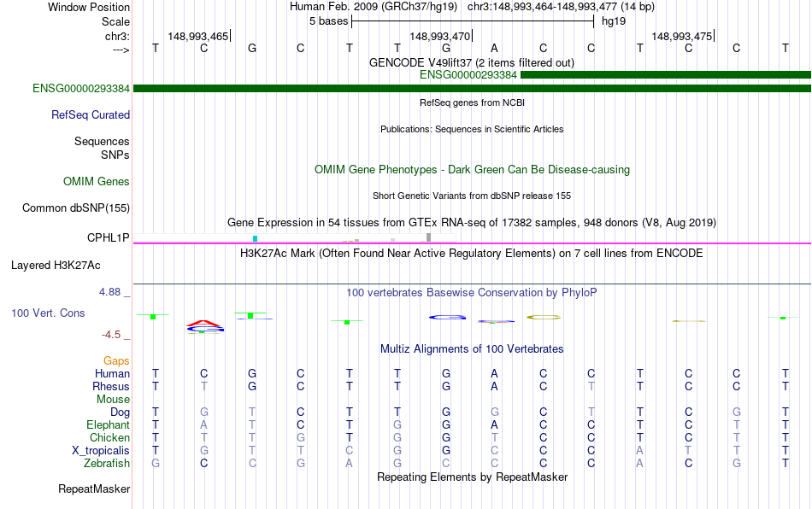Viewport: 812px width, 509px height.
Task: Click the SNPs track label
Action: (x=115, y=155)
